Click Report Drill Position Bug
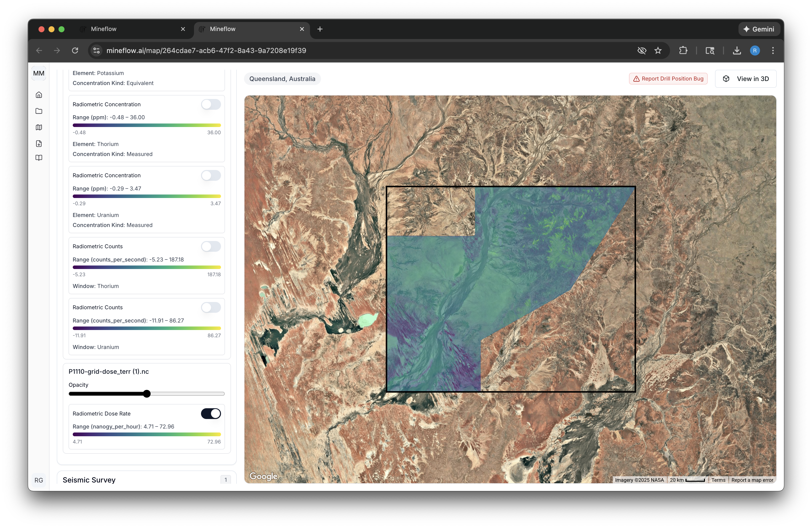Viewport: 812px width, 528px height. 668,78
